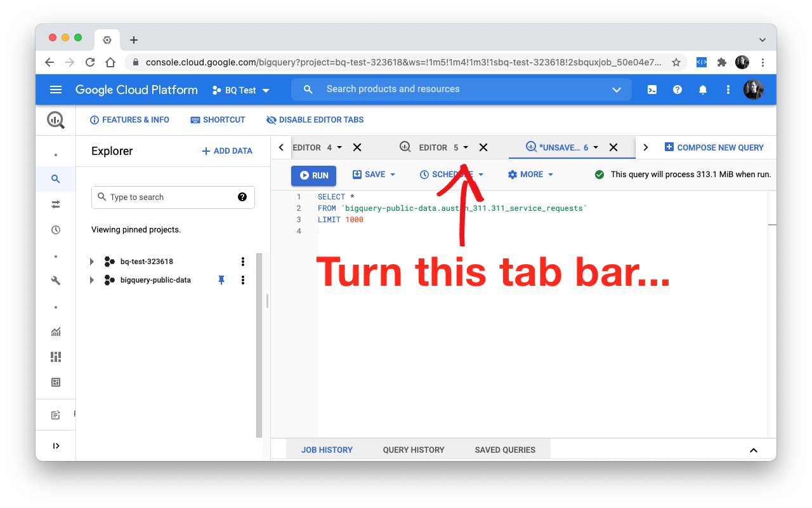Viewport: 812px width, 508px height.
Task: Click the Explorer search field
Action: coord(173,197)
